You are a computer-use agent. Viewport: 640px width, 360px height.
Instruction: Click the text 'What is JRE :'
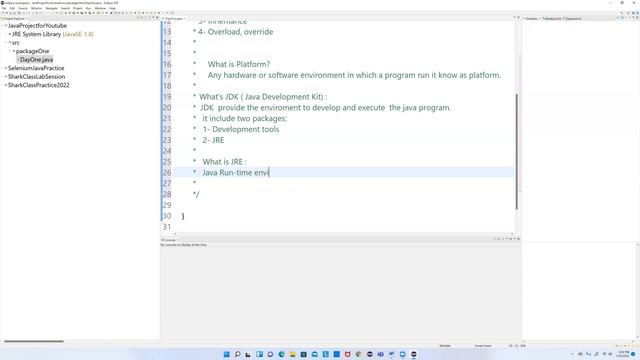pyautogui.click(x=224, y=162)
